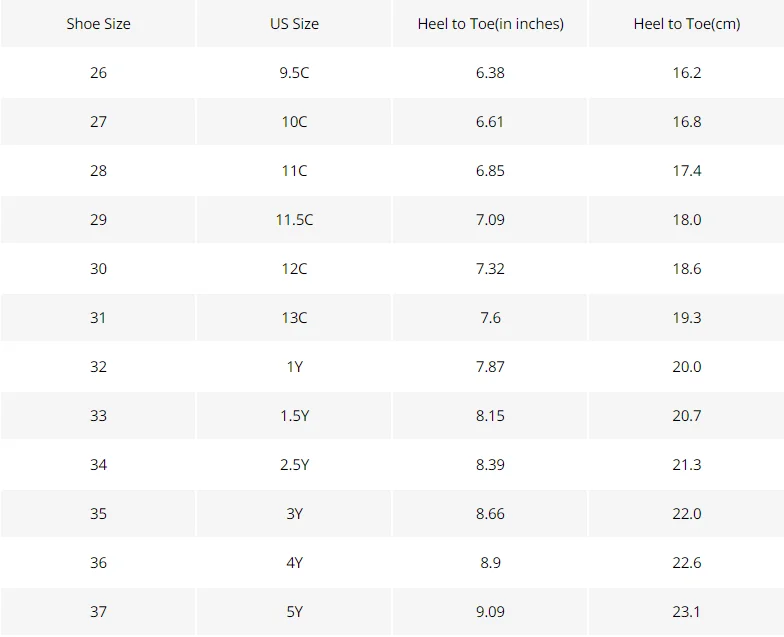This screenshot has height=637, width=784.
Task: Select the 23.1 cm cell
Action: 686,612
